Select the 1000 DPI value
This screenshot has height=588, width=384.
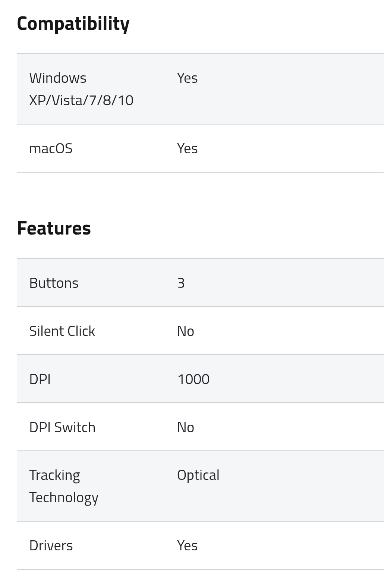(x=193, y=379)
